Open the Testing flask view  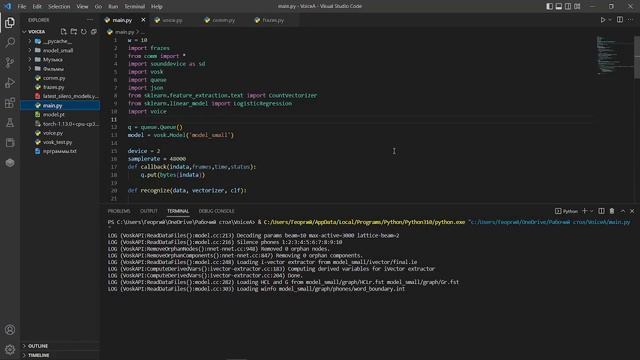(x=10, y=122)
